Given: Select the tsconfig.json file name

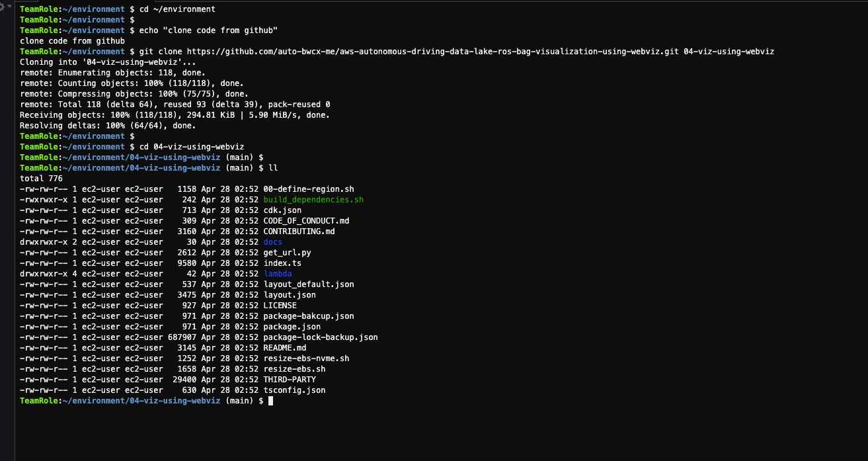Looking at the screenshot, I should click(294, 390).
